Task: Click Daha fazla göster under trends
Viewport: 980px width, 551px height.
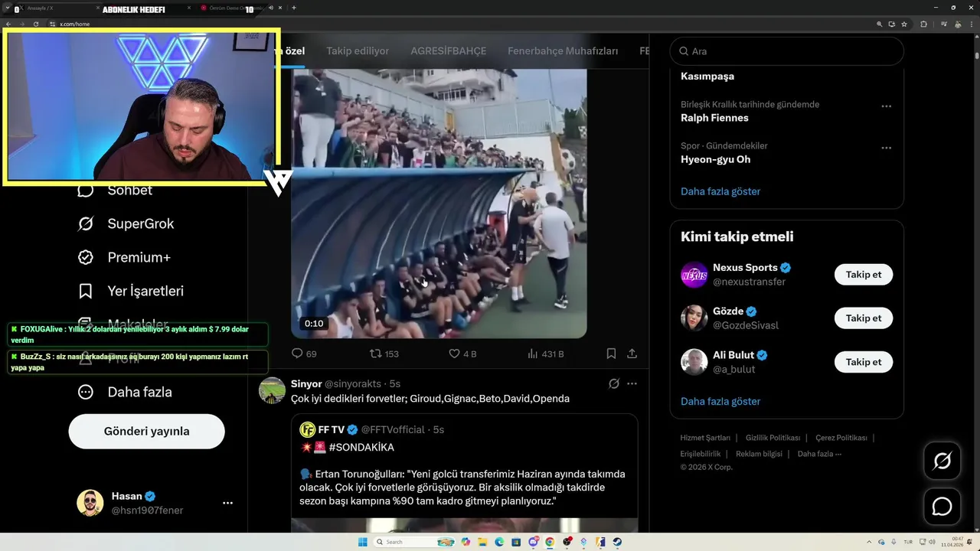Action: 720,191
